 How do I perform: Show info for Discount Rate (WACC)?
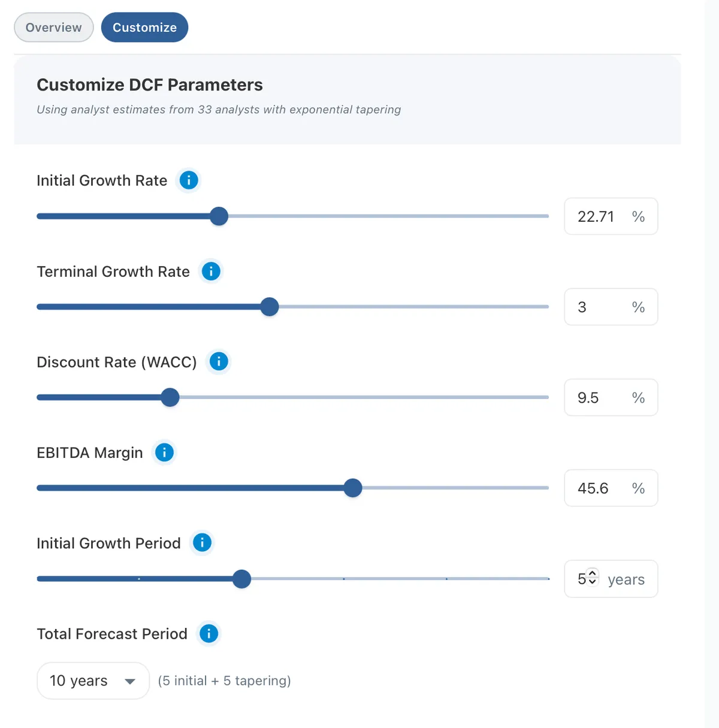point(219,362)
